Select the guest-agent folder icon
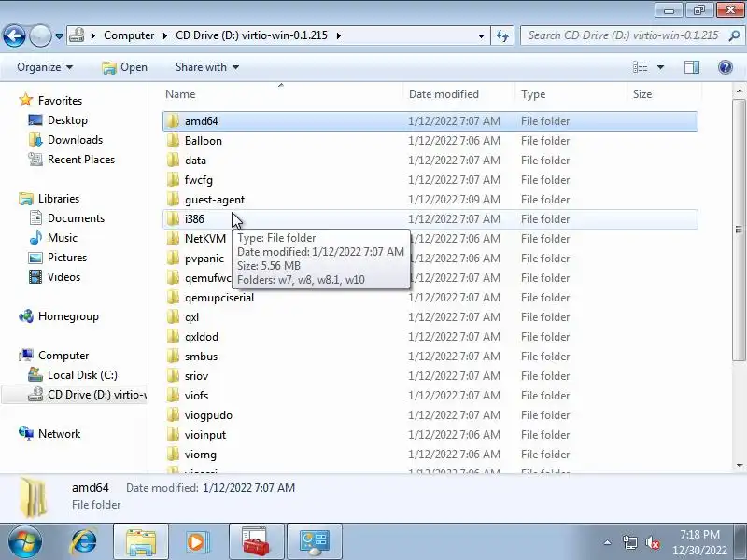This screenshot has height=560, width=747. click(173, 199)
